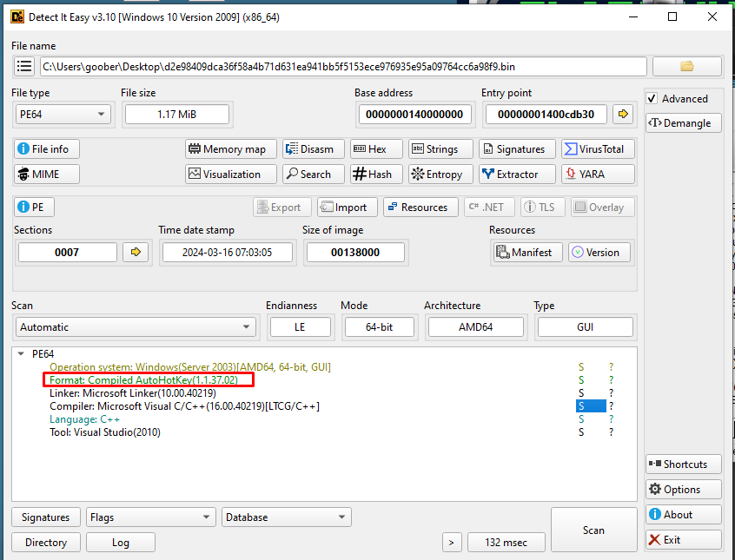Screen dimensions: 735x560
Task: Open Shortcuts settings
Action: click(683, 464)
